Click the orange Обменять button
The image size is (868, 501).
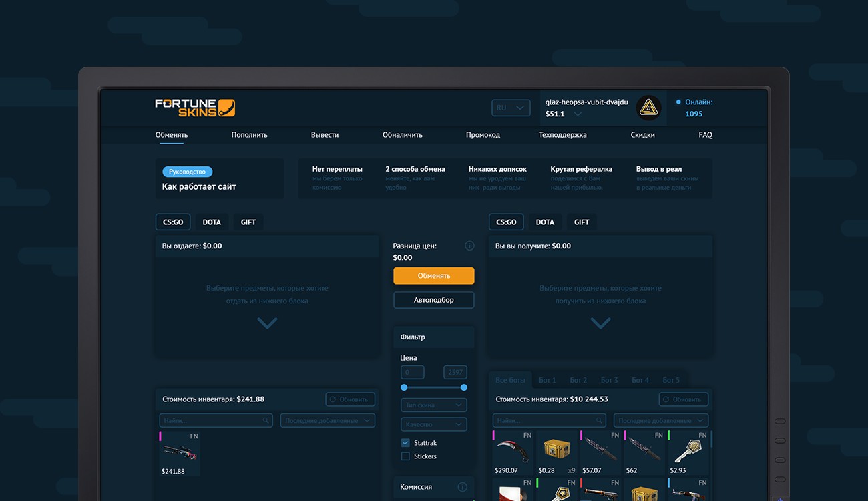[434, 275]
